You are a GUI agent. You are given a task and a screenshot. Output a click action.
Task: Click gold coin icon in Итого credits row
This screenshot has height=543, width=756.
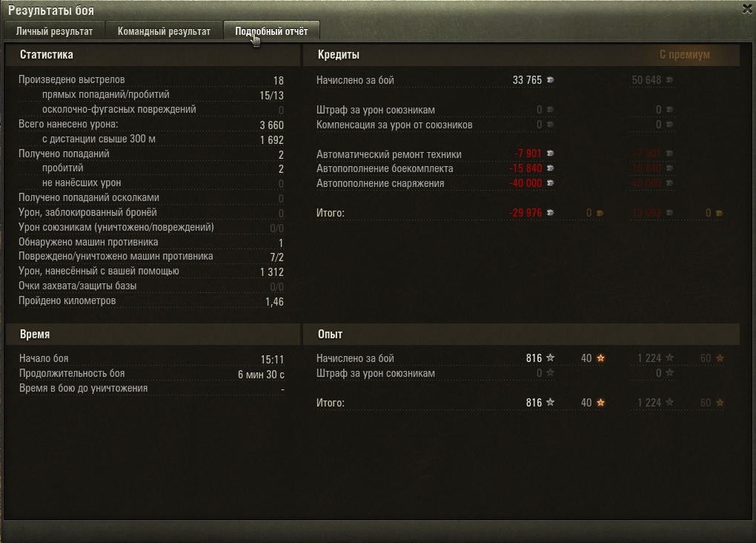tap(600, 213)
